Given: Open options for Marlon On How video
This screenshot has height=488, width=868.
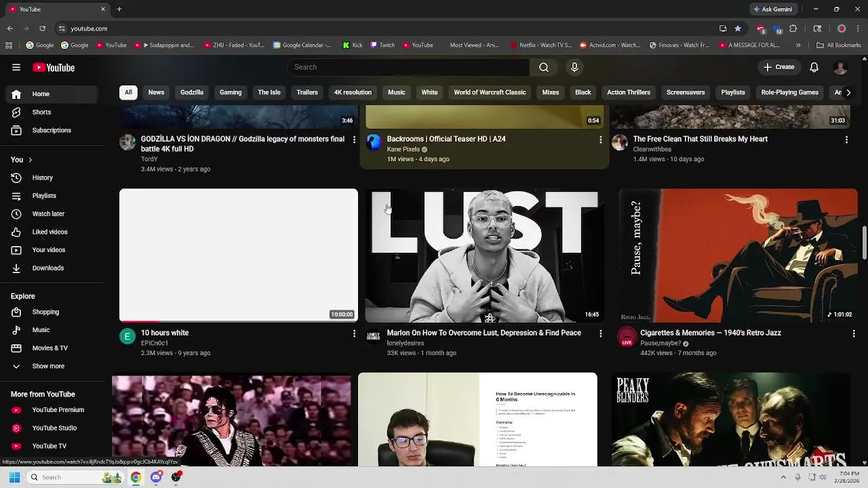Looking at the screenshot, I should (x=600, y=333).
